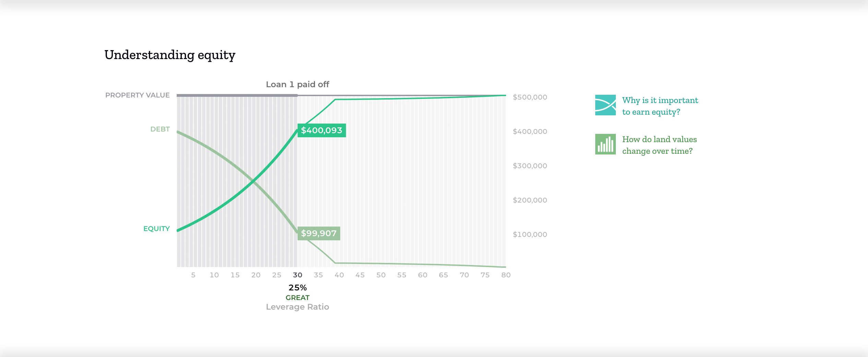Click the 25% leverage ratio value
Screen dimensions: 868x357
pos(297,288)
